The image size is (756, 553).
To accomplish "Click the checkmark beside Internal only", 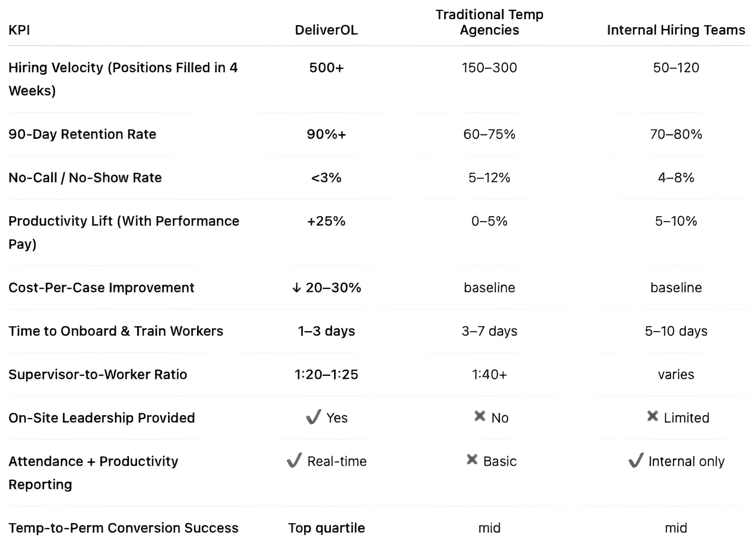I will tap(635, 460).
